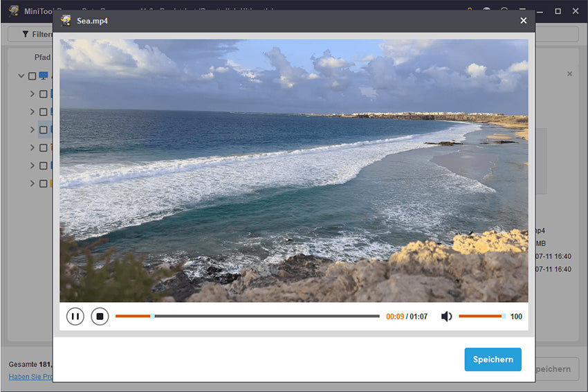Click the blue computer monitor icon
Screen dimensions: 588x392
44,76
